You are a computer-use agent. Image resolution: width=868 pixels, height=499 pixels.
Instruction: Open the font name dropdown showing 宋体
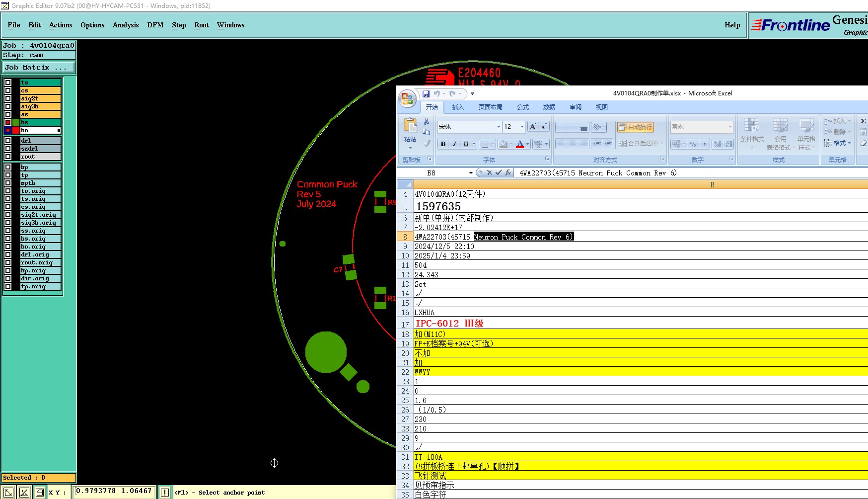point(499,127)
